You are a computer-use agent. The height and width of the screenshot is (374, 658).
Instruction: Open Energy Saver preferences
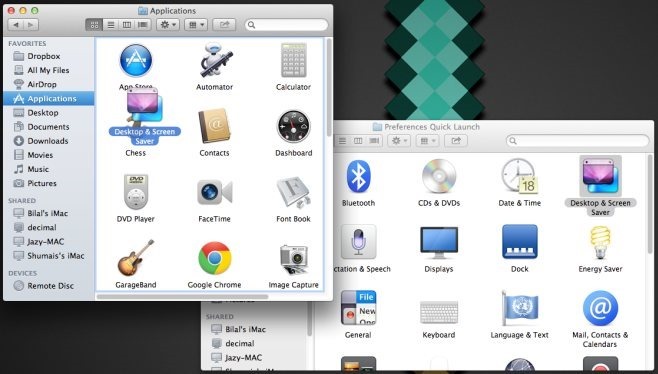point(601,243)
